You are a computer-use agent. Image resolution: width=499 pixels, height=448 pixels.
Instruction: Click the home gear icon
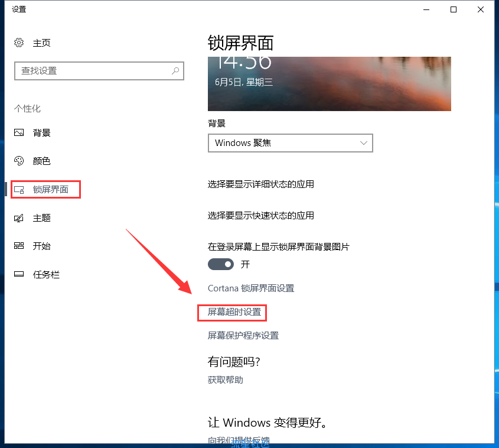pos(19,43)
